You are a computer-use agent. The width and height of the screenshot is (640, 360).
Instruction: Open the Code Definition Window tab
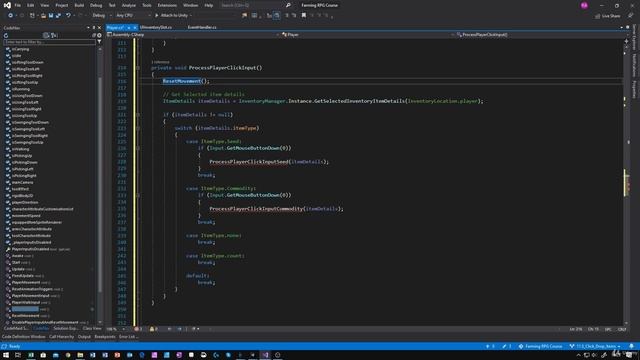(24, 337)
